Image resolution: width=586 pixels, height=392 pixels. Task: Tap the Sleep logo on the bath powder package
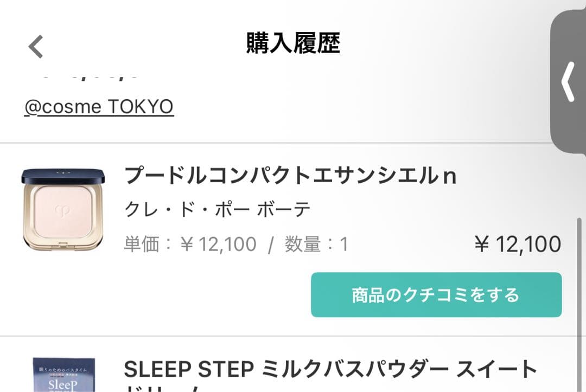pos(64,382)
